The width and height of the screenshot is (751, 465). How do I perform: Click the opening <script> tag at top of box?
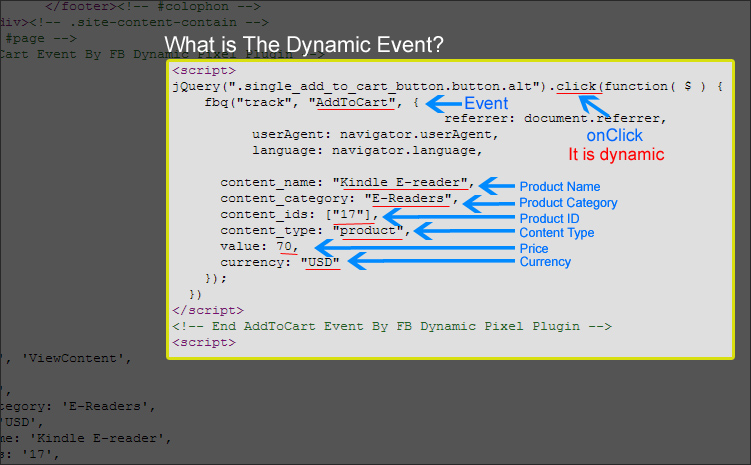pos(204,70)
